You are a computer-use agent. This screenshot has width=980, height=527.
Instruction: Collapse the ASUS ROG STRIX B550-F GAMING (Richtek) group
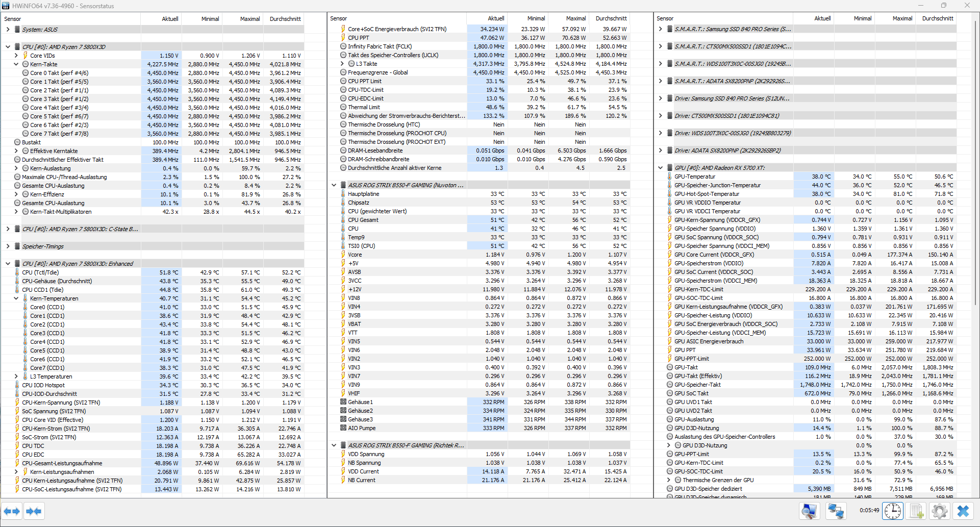(x=334, y=445)
